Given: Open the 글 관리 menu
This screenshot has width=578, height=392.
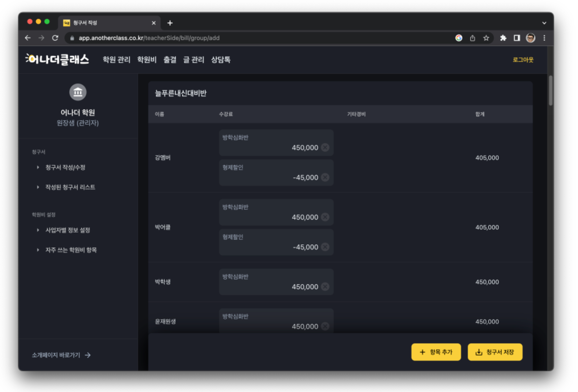Looking at the screenshot, I should tap(194, 60).
